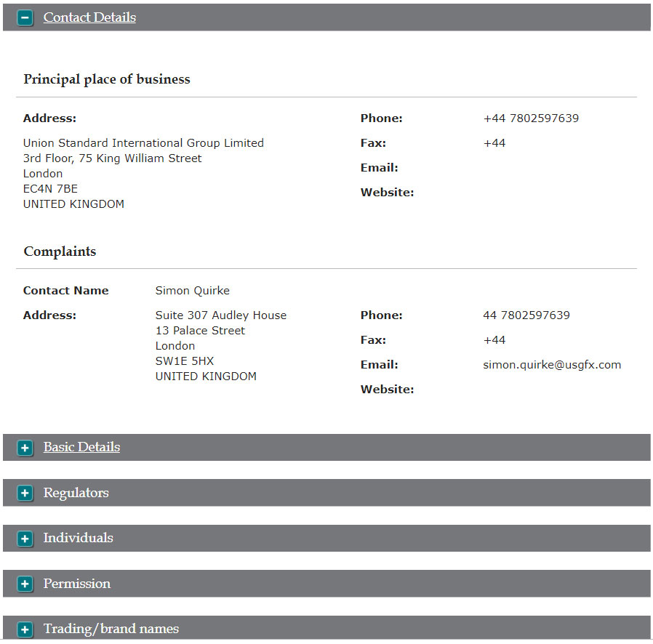Screen dimensions: 653x644
Task: Open the Contact Details heading link
Action: coord(89,17)
